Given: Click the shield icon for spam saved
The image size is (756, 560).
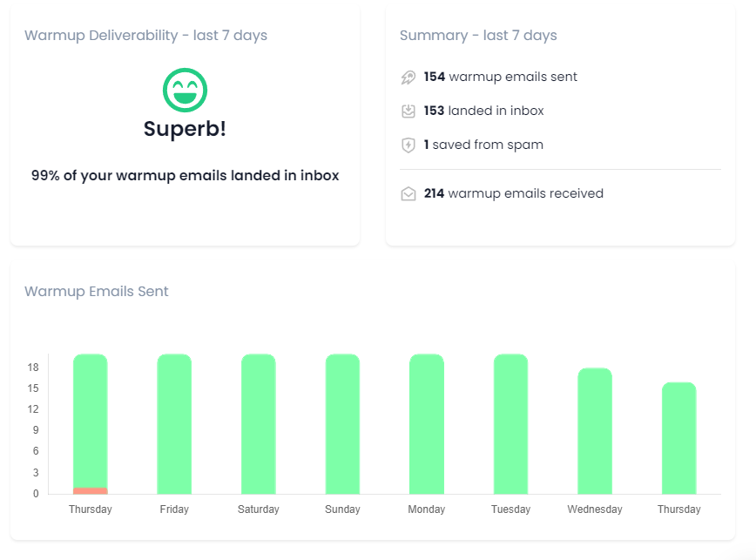Looking at the screenshot, I should pyautogui.click(x=408, y=145).
